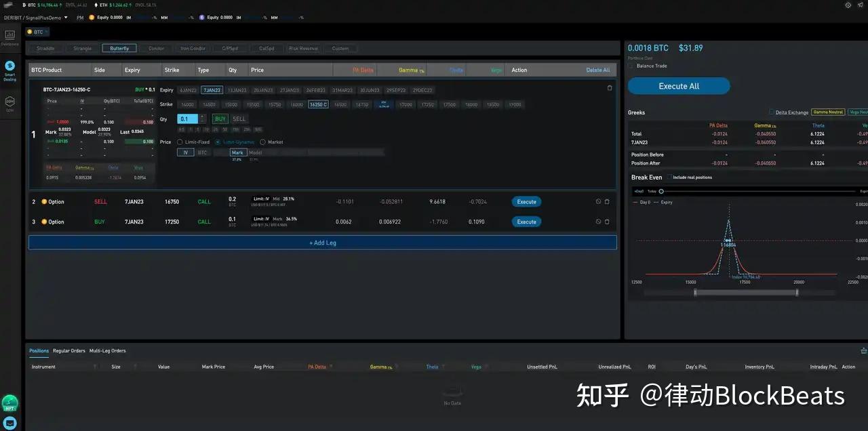This screenshot has width=868, height=431.
Task: Choose the 13JAN23 expiry
Action: point(237,90)
